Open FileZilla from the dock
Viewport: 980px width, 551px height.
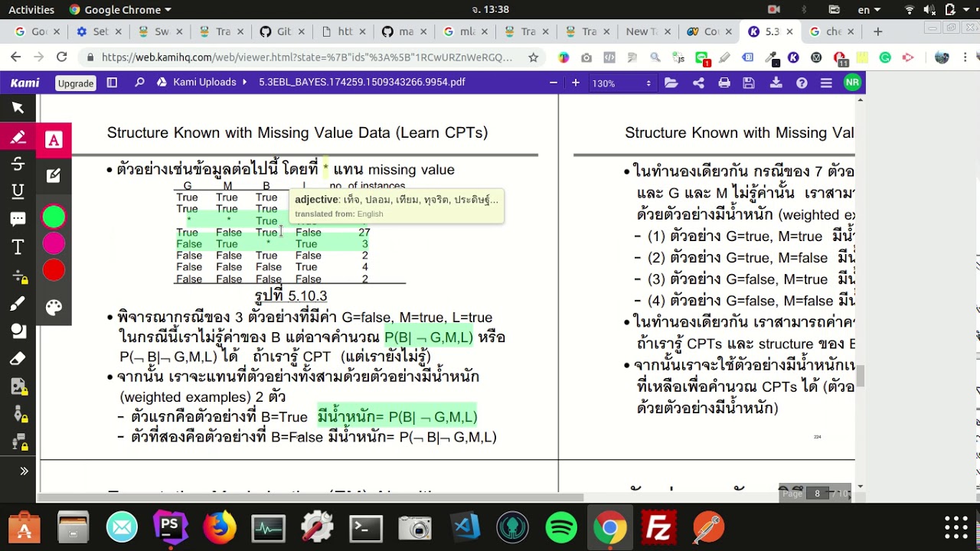pos(659,527)
